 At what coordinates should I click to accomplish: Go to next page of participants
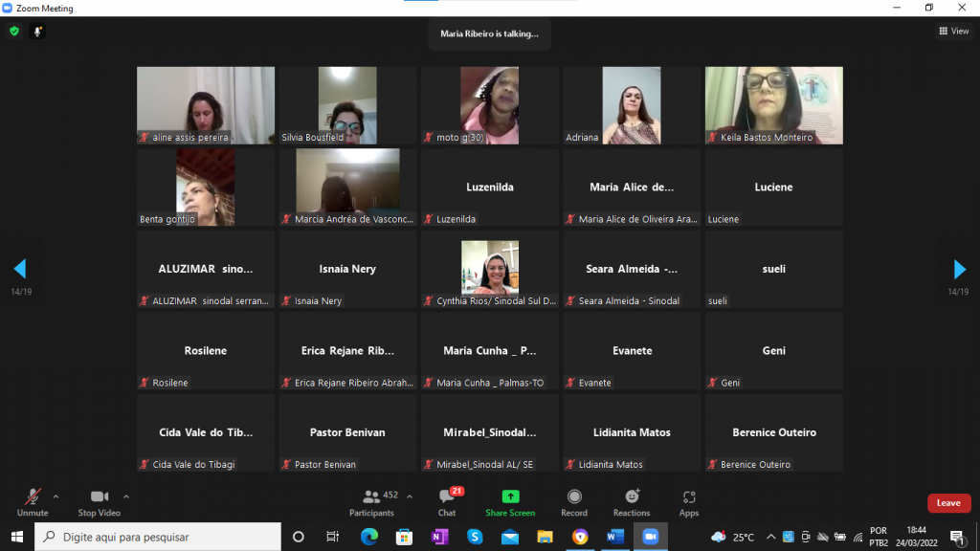(x=959, y=269)
